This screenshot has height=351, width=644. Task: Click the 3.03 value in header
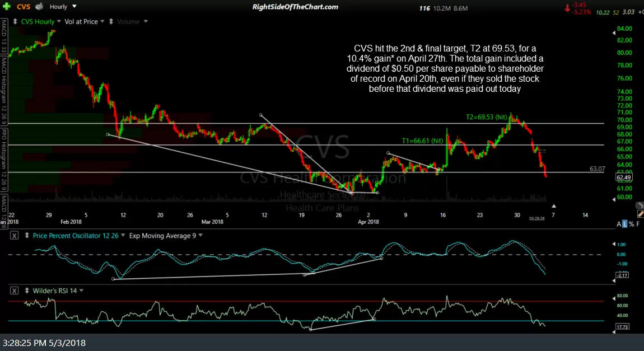click(x=628, y=12)
